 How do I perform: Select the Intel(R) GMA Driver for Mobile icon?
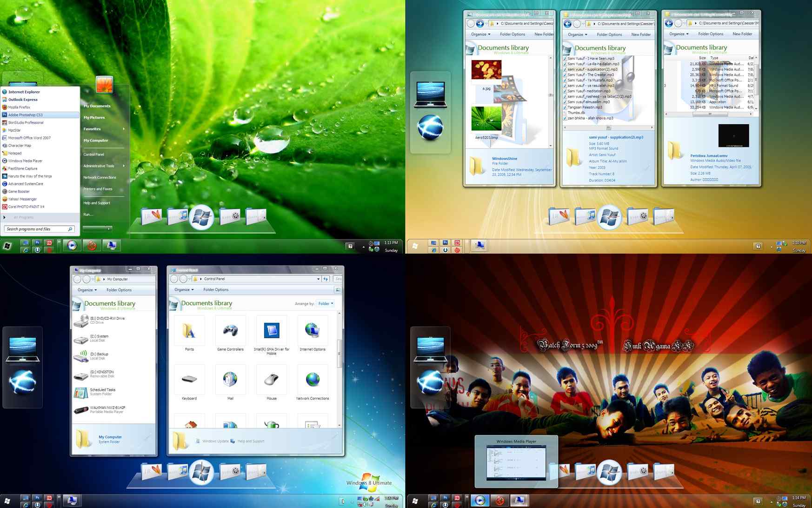pyautogui.click(x=272, y=331)
